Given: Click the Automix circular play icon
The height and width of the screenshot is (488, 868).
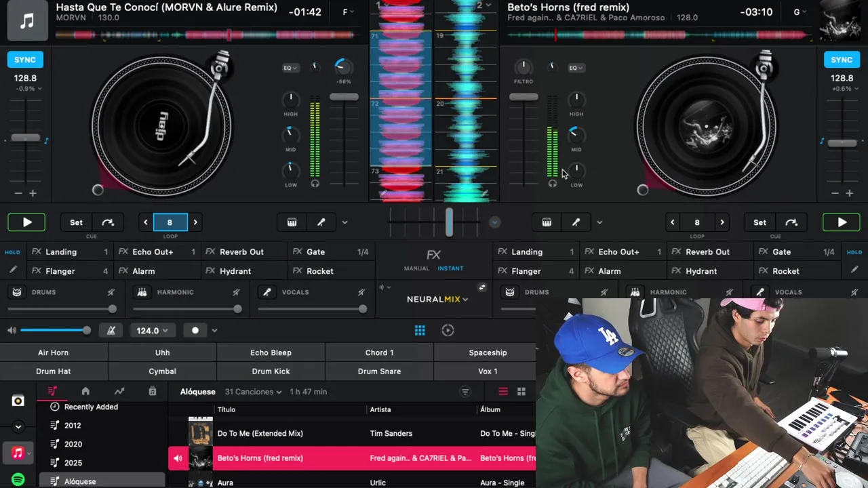Looking at the screenshot, I should [x=448, y=331].
